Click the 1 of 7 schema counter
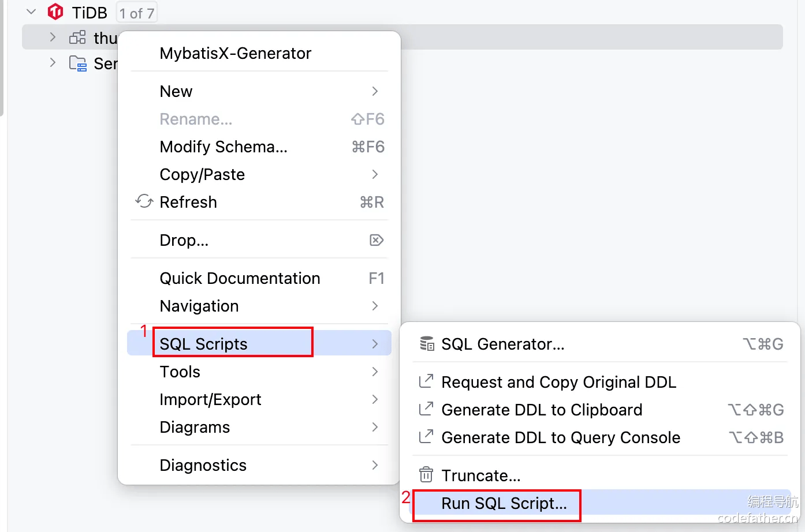 point(137,13)
